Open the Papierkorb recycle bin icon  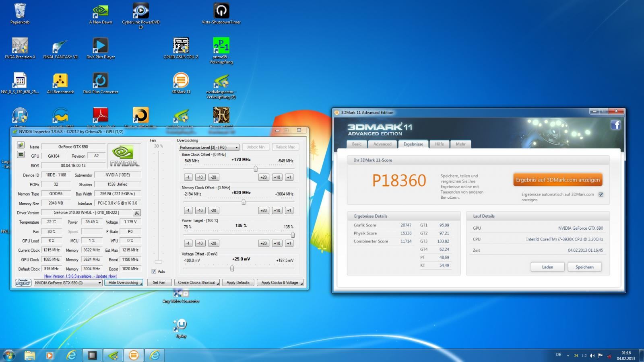pyautogui.click(x=20, y=14)
